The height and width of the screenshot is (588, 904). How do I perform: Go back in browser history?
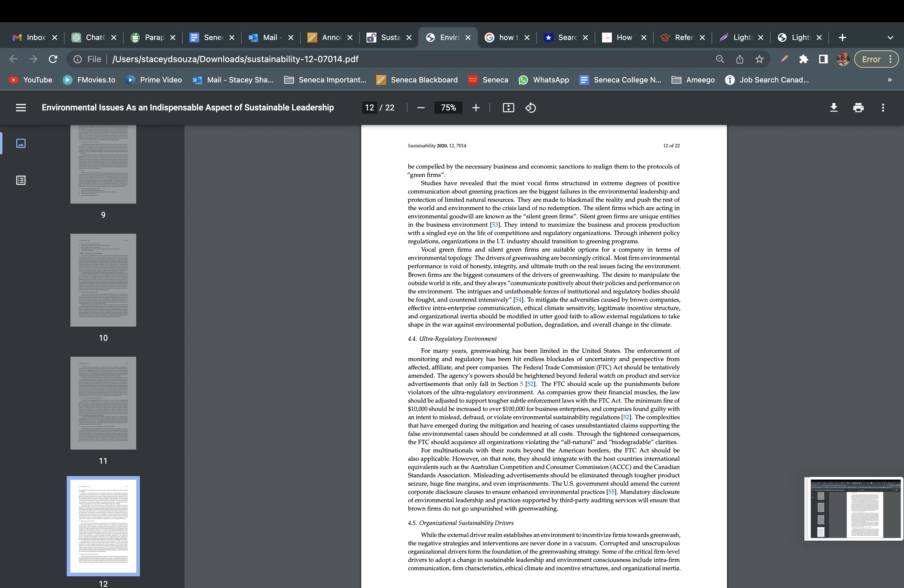tap(14, 59)
